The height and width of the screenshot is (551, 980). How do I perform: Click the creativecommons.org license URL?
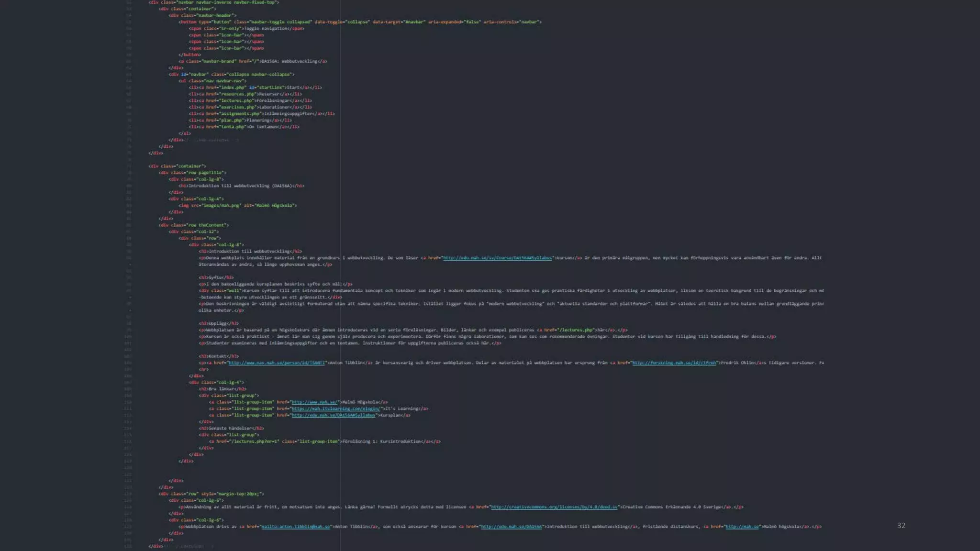(554, 507)
